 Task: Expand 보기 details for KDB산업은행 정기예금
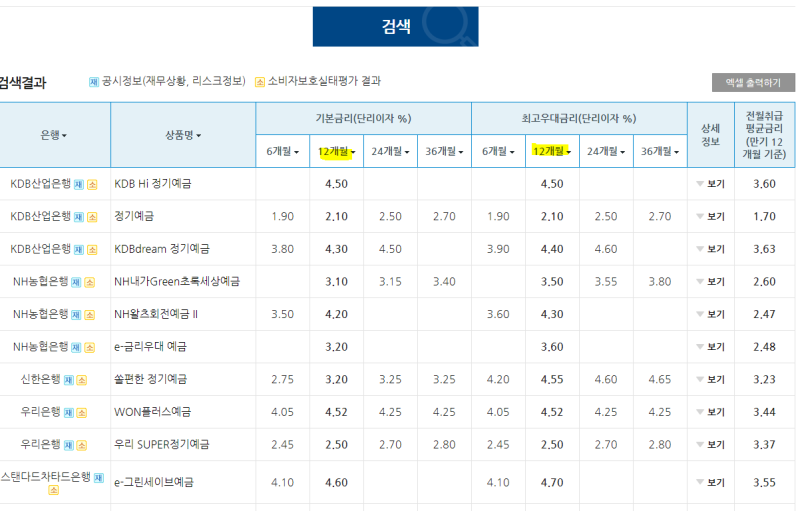pyautogui.click(x=711, y=217)
